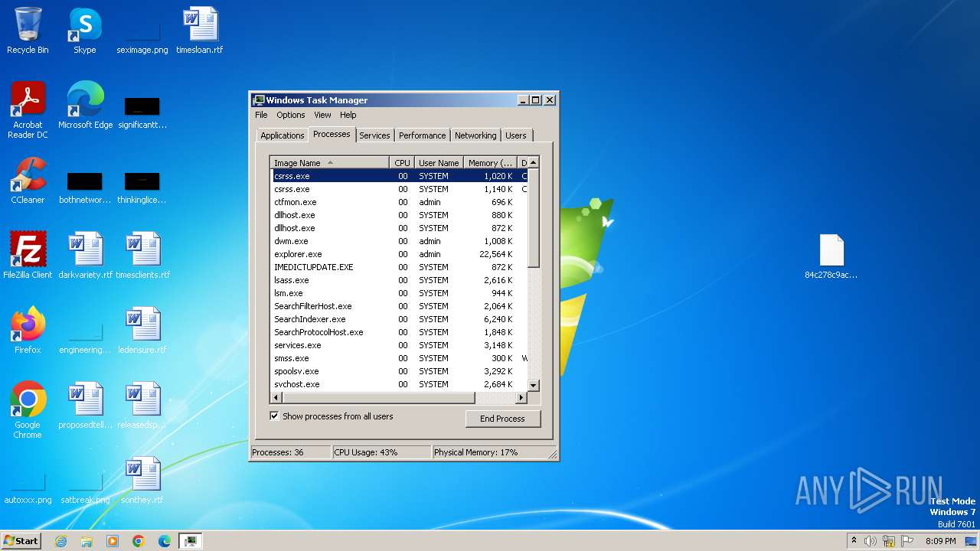Click the horizontal scrollbar thumb in process list

point(379,397)
